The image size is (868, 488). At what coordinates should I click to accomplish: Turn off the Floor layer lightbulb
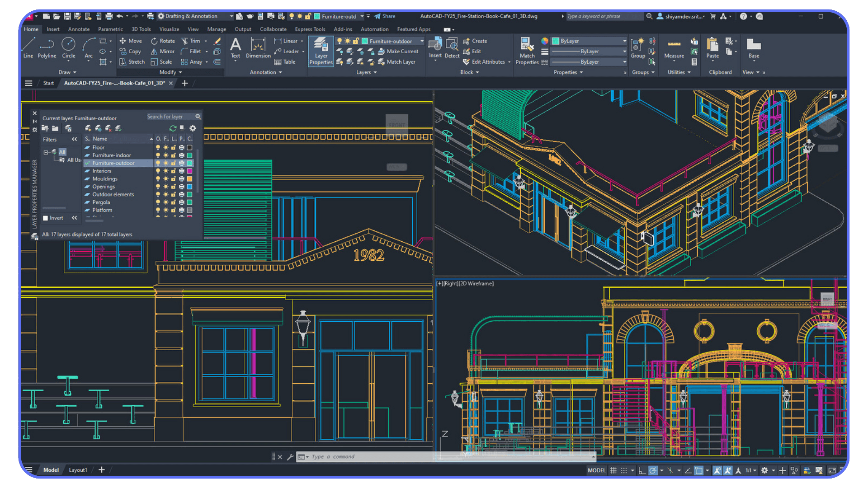158,147
